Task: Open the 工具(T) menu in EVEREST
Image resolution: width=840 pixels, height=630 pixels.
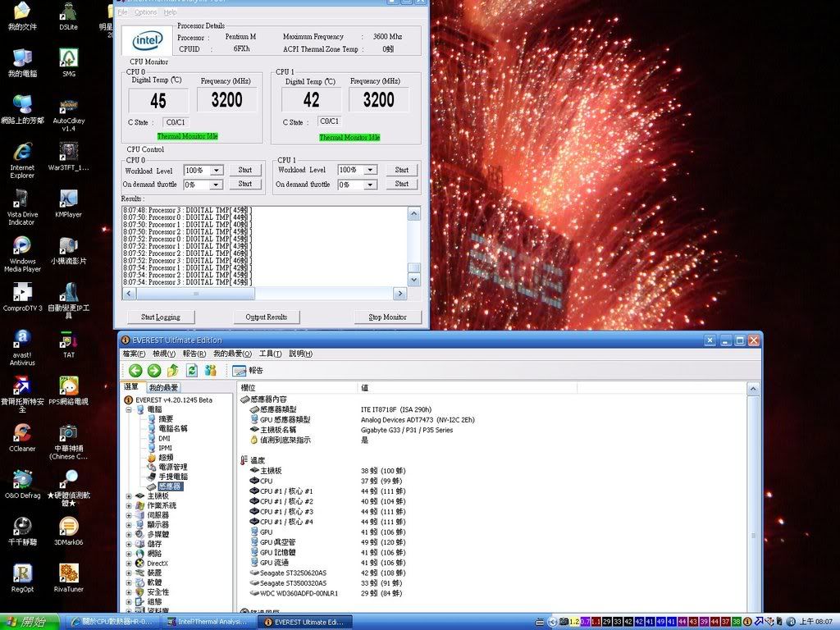Action: (270, 354)
